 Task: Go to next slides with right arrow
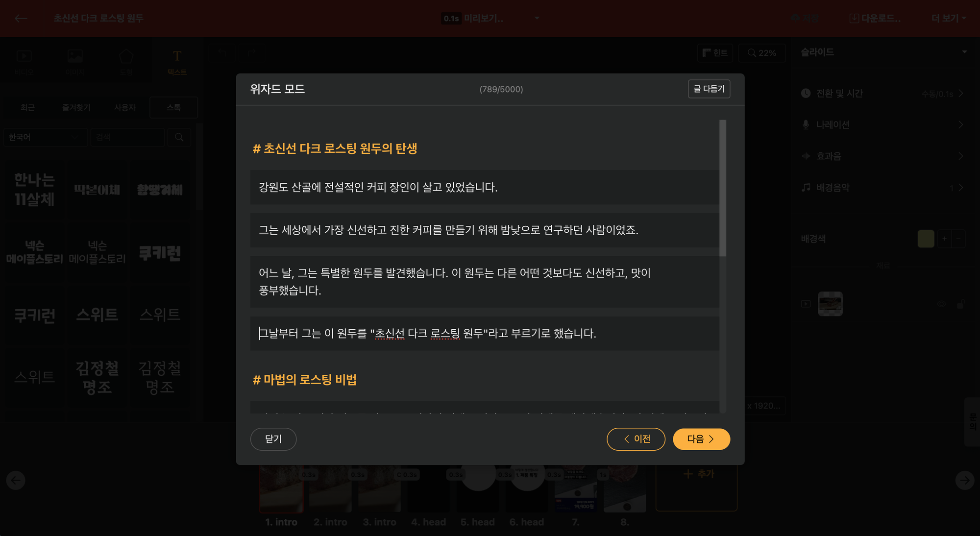pos(965,480)
